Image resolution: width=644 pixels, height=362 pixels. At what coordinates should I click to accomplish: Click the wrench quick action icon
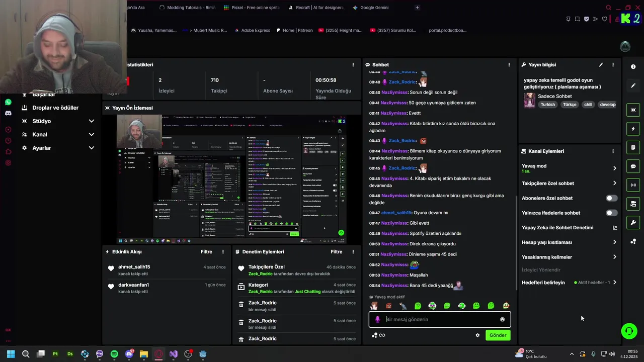click(x=633, y=223)
